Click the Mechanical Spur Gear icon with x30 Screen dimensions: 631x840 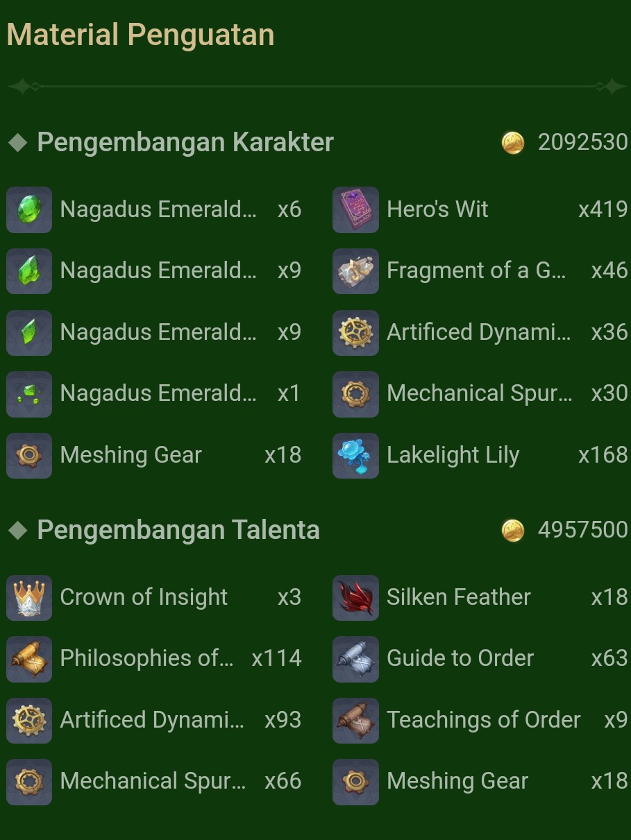(355, 393)
